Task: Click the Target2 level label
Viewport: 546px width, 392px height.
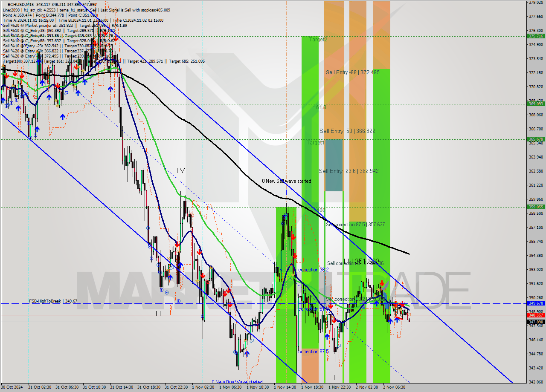Action: click(x=318, y=40)
